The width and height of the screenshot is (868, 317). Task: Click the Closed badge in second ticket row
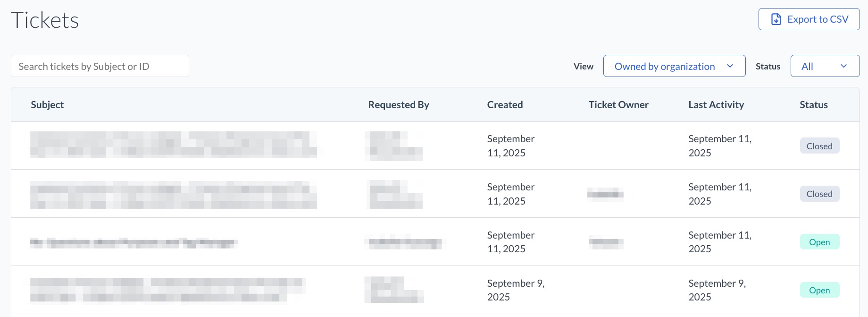tap(819, 194)
